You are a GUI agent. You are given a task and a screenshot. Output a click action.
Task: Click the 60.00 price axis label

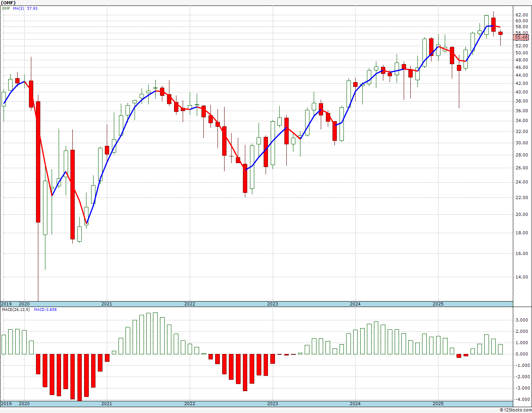click(x=522, y=21)
